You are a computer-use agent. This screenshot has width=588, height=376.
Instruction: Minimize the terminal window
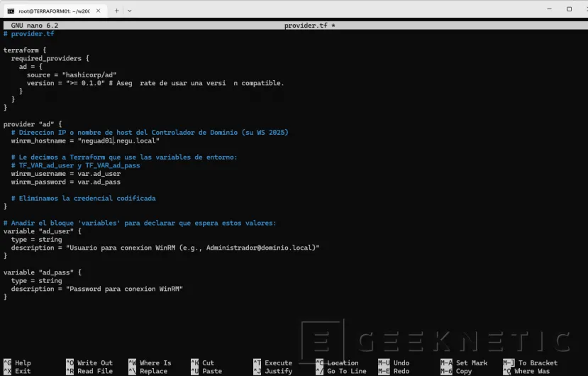pyautogui.click(x=550, y=9)
